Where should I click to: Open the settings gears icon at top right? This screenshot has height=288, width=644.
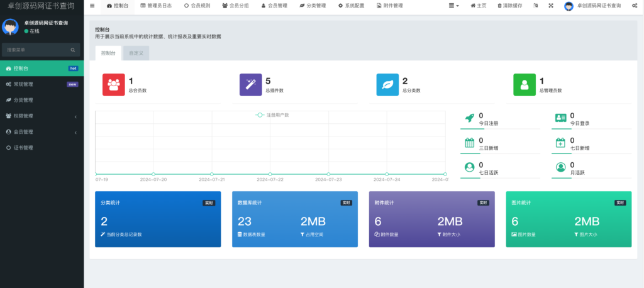635,6
